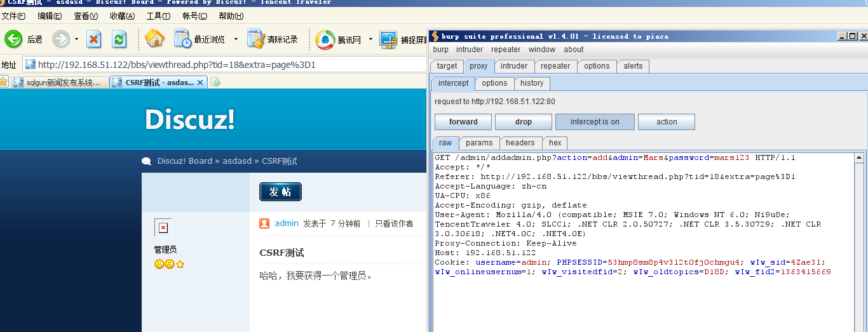Image resolution: width=868 pixels, height=332 pixels.
Task: Open the 编辑(E) menu
Action: tap(50, 17)
